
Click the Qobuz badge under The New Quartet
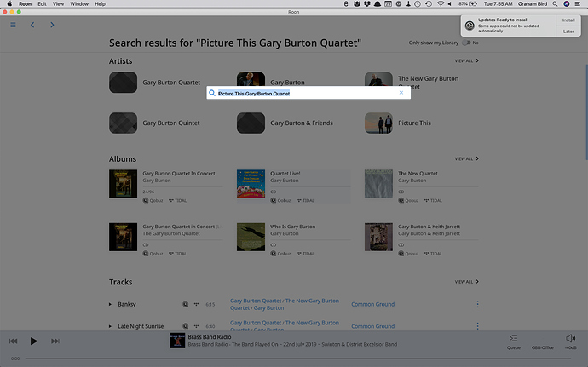point(408,201)
